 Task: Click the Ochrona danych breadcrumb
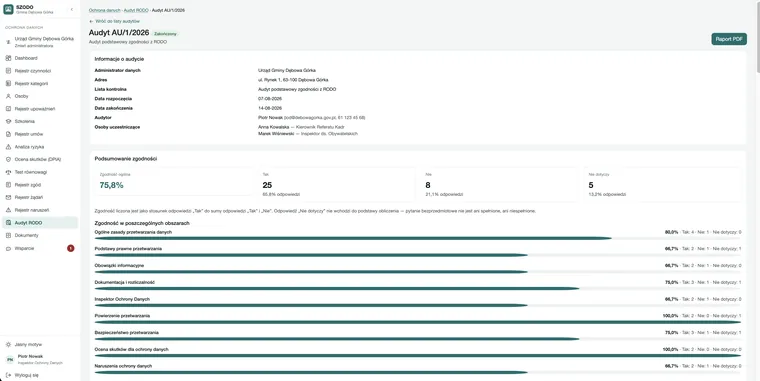pyautogui.click(x=105, y=10)
